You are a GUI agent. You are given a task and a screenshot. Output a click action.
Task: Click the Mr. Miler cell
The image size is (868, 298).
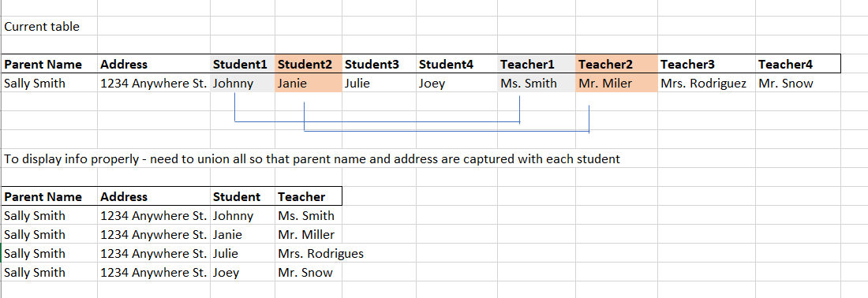click(x=617, y=83)
